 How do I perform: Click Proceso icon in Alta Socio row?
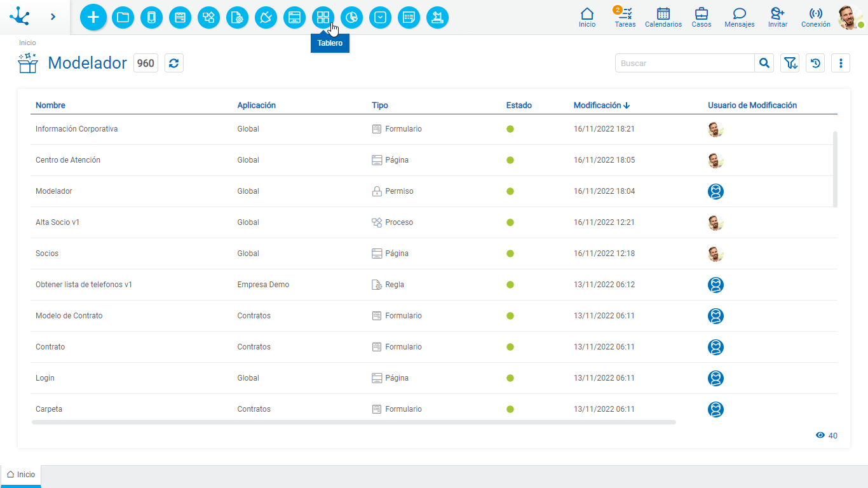377,222
